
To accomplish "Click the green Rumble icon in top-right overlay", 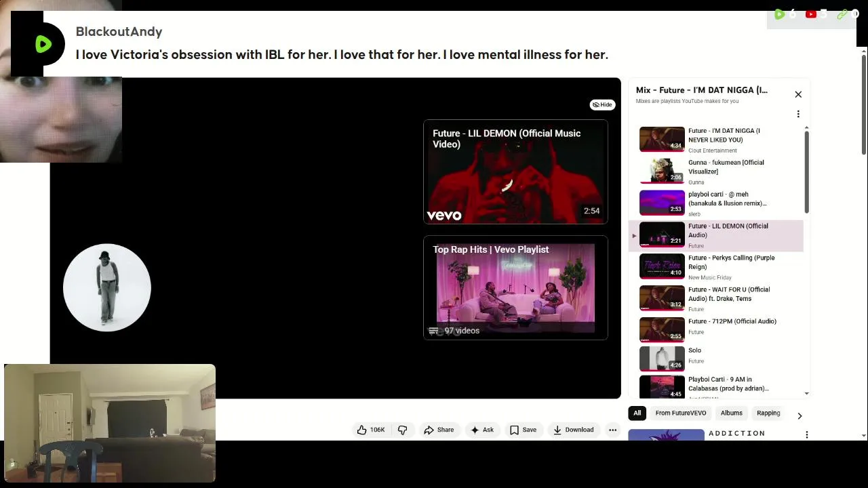I will pos(780,14).
